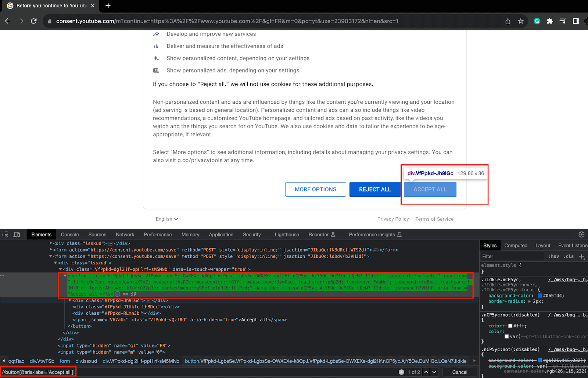Screen dimensions: 588x378
Task: Open the Performance tab
Action: tap(158, 234)
